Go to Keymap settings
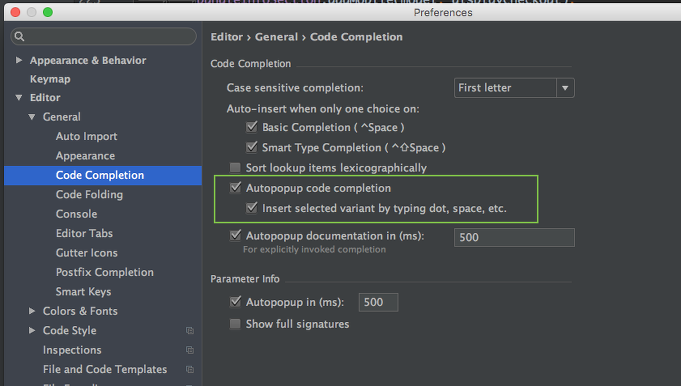681x386 pixels. (x=50, y=79)
